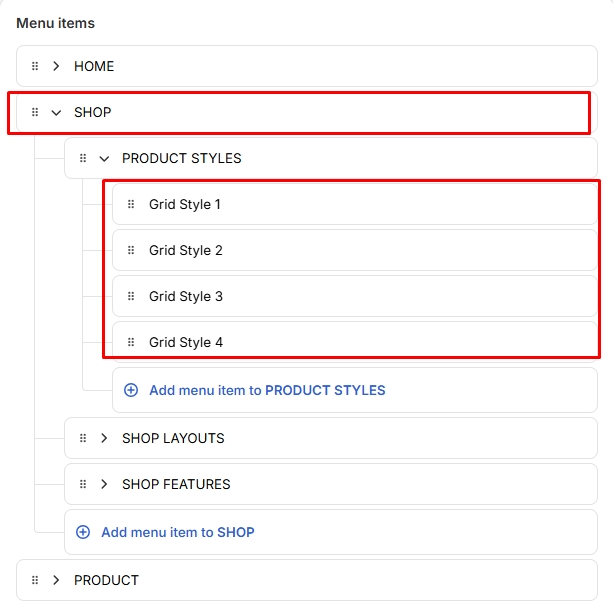Expand the SHOP LAYOUTS submenu

(104, 438)
